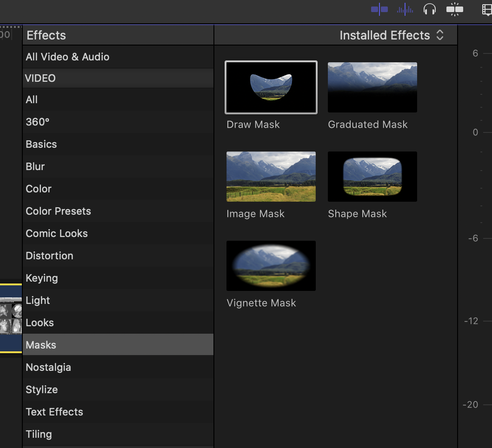The height and width of the screenshot is (448, 492).
Task: Select the VIDEO header row
Action: pos(118,78)
